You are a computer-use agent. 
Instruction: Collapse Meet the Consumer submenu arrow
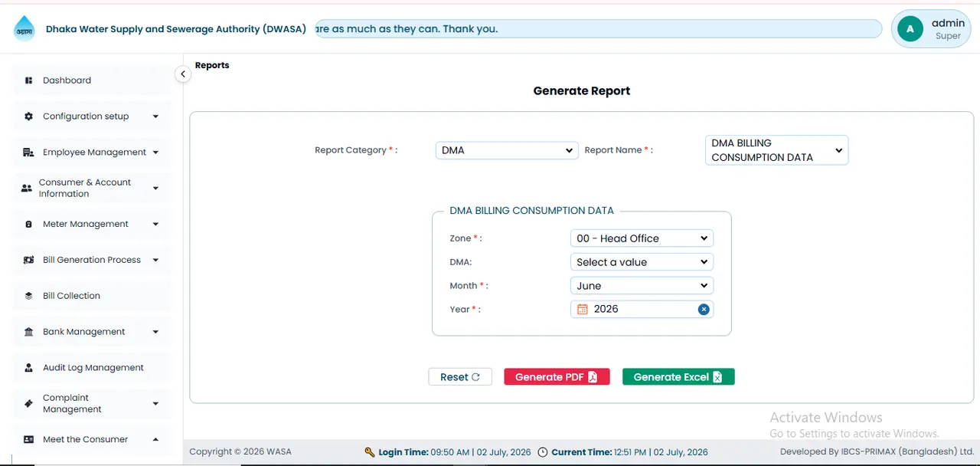155,439
